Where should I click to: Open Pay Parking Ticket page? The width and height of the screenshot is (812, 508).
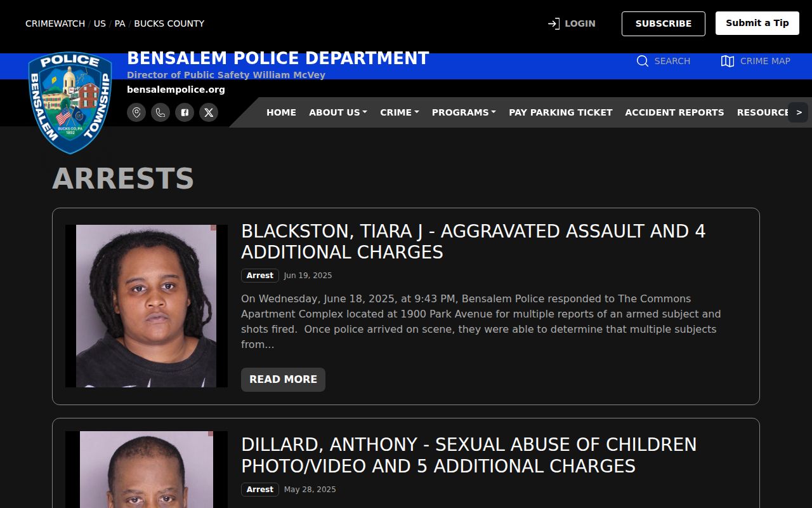tap(561, 112)
